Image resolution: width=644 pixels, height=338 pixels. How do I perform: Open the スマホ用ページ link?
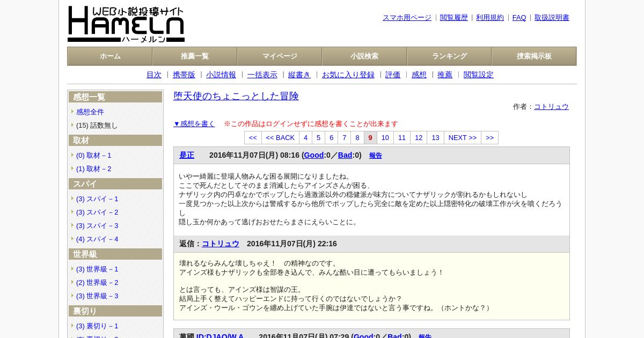(x=407, y=18)
